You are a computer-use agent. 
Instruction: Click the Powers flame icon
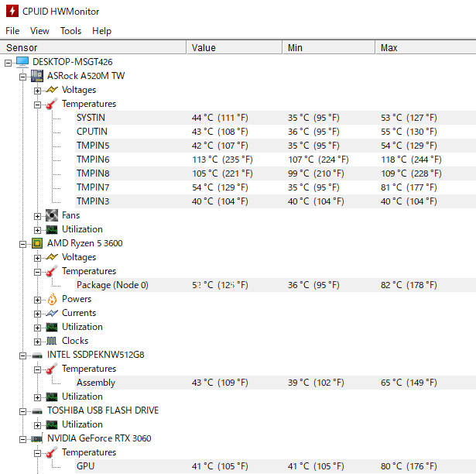52,299
